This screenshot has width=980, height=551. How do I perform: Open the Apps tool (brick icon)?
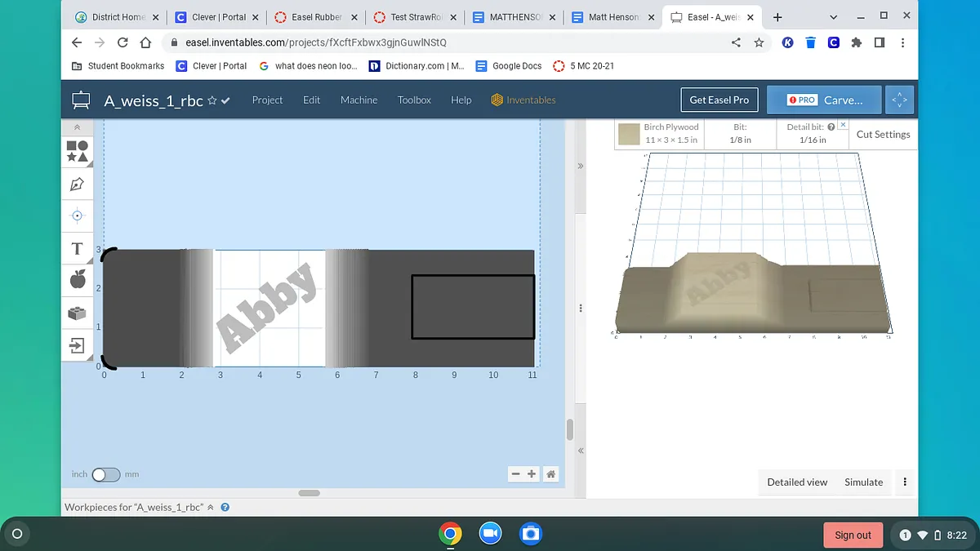78,313
